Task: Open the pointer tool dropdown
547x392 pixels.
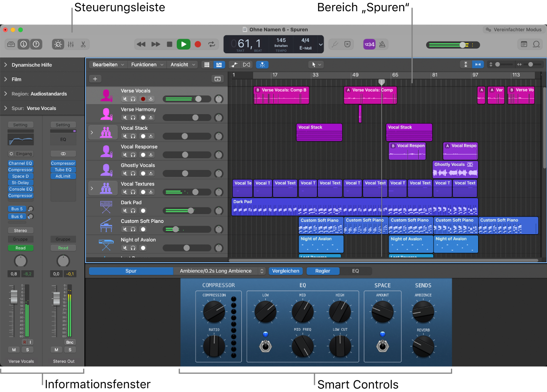Action: (x=316, y=65)
